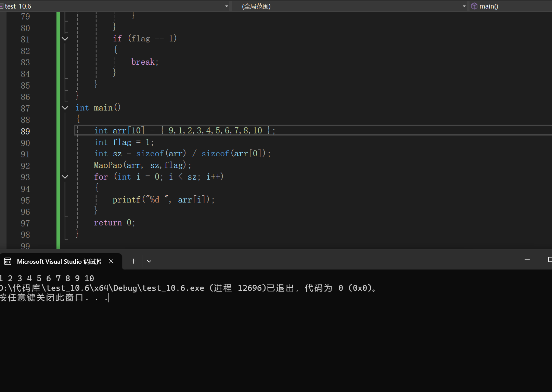Click line number 97 in the gutter
Image resolution: width=552 pixels, height=392 pixels.
pos(25,223)
